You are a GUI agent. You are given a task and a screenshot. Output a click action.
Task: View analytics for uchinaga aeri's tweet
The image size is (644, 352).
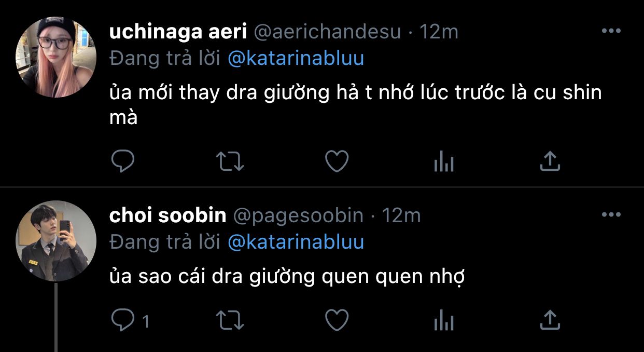tap(443, 162)
